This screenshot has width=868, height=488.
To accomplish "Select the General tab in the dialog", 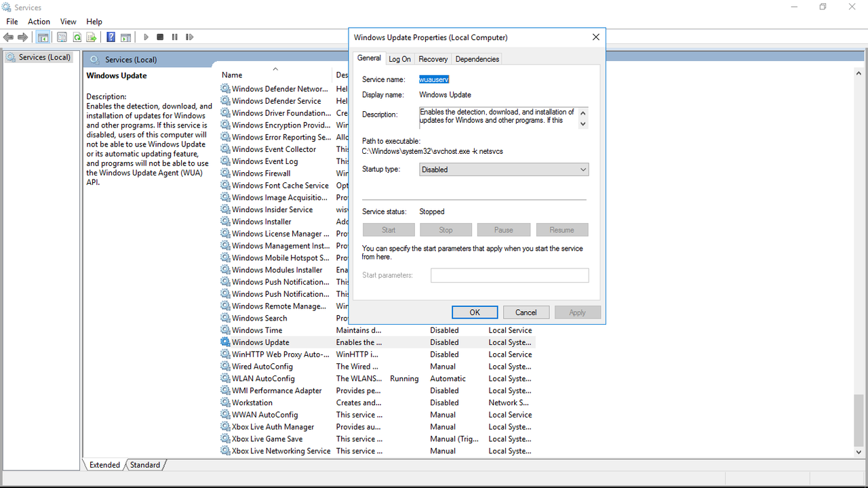I will pyautogui.click(x=370, y=58).
